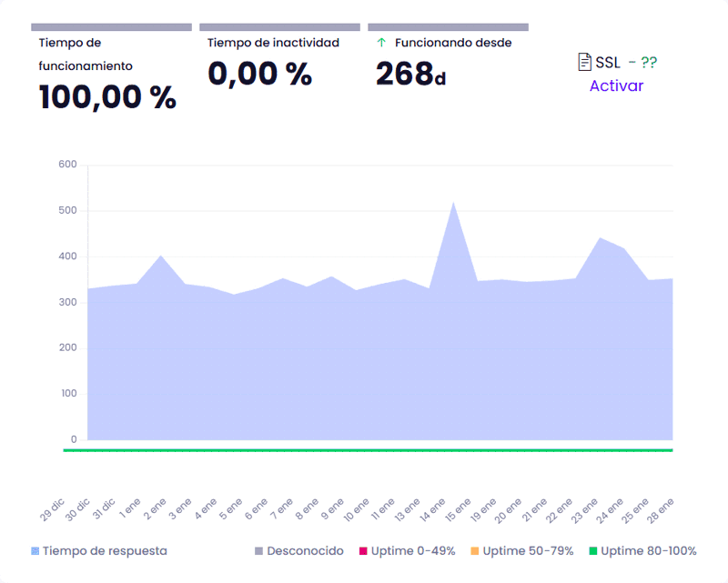
Task: Select the 100,00 % uptime value
Action: 107,97
